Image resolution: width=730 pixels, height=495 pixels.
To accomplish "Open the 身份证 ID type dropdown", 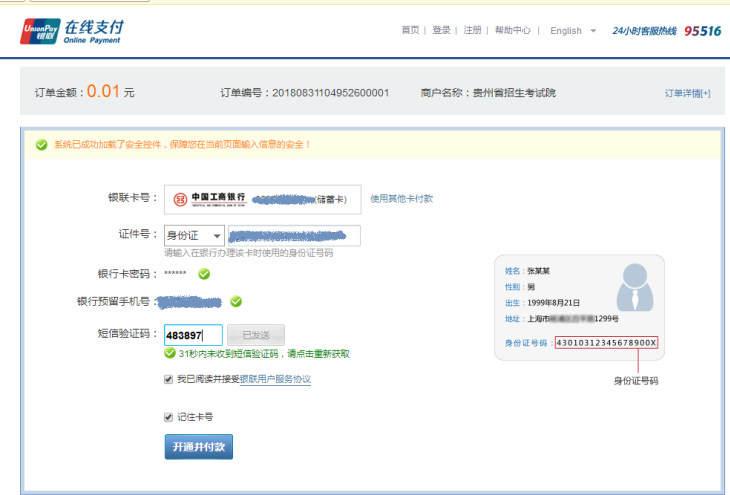I will click(x=194, y=236).
